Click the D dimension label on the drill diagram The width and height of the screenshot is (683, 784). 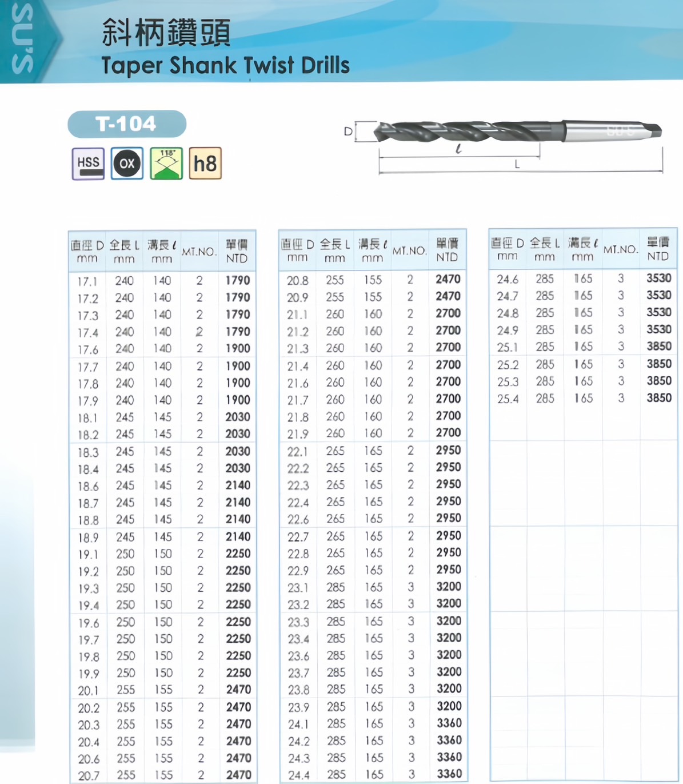point(348,132)
